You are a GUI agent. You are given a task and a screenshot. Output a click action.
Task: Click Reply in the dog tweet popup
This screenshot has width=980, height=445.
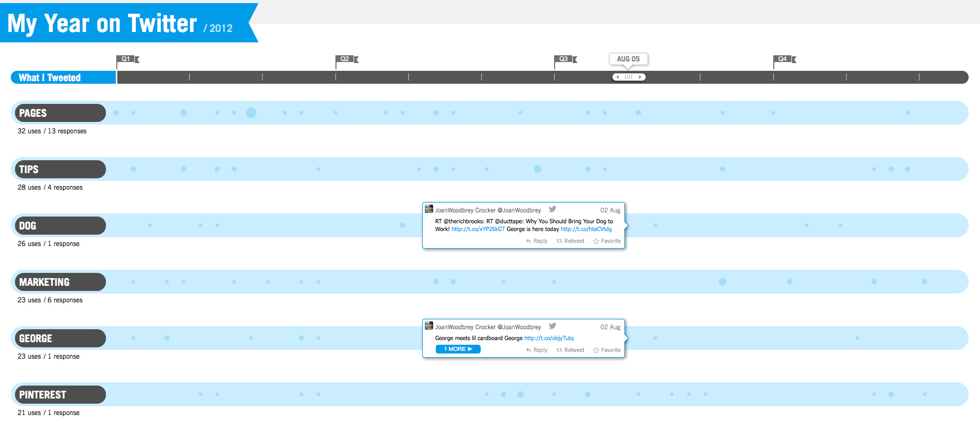(x=537, y=241)
